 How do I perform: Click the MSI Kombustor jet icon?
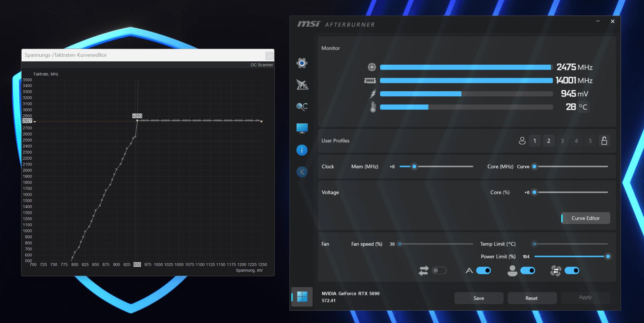(302, 85)
